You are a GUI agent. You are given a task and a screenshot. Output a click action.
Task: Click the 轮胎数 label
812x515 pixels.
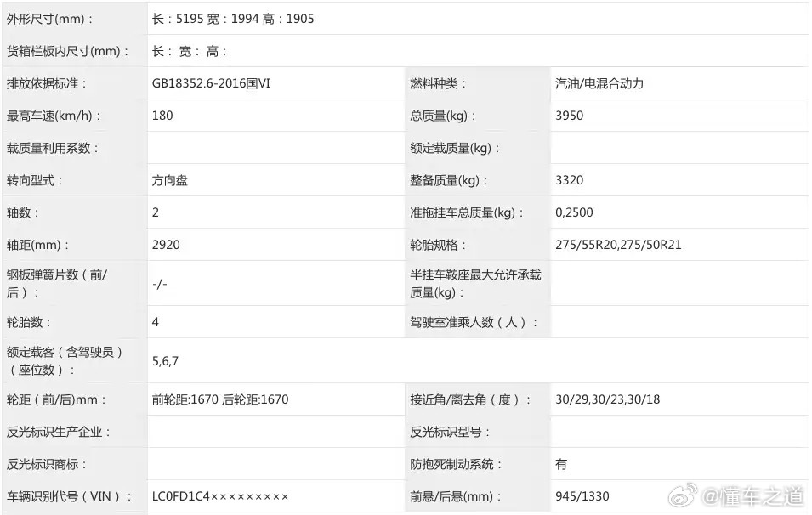pyautogui.click(x=29, y=322)
